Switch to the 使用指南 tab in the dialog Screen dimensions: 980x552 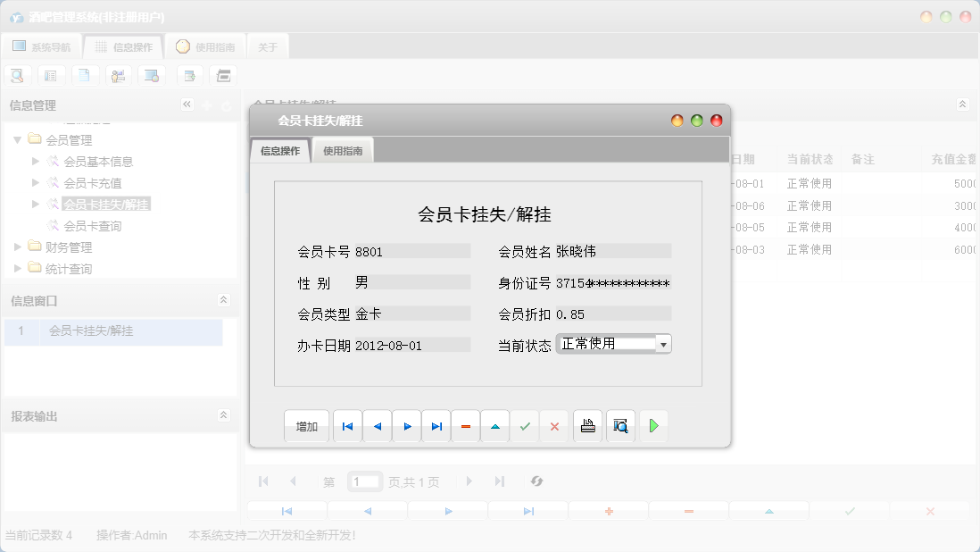coord(343,151)
